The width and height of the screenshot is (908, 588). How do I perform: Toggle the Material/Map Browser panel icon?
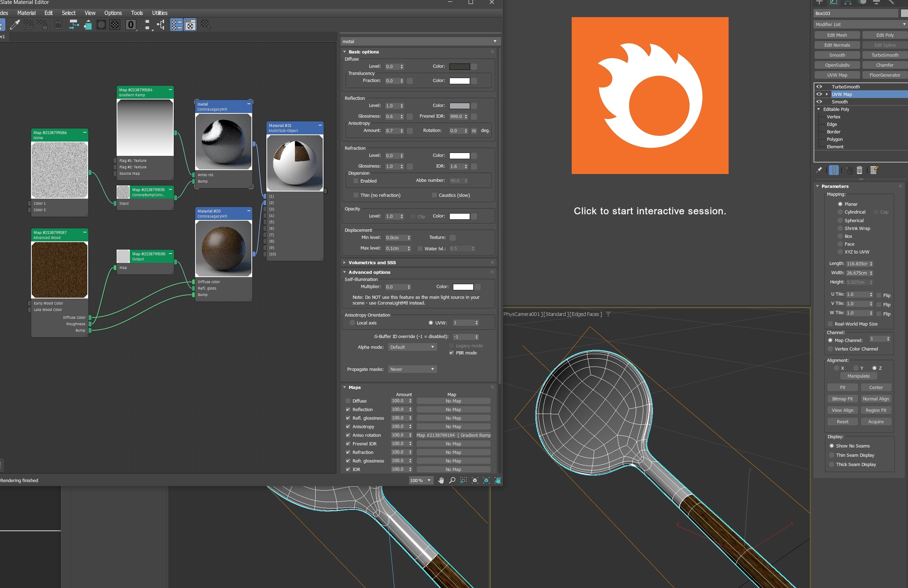[x=177, y=25]
